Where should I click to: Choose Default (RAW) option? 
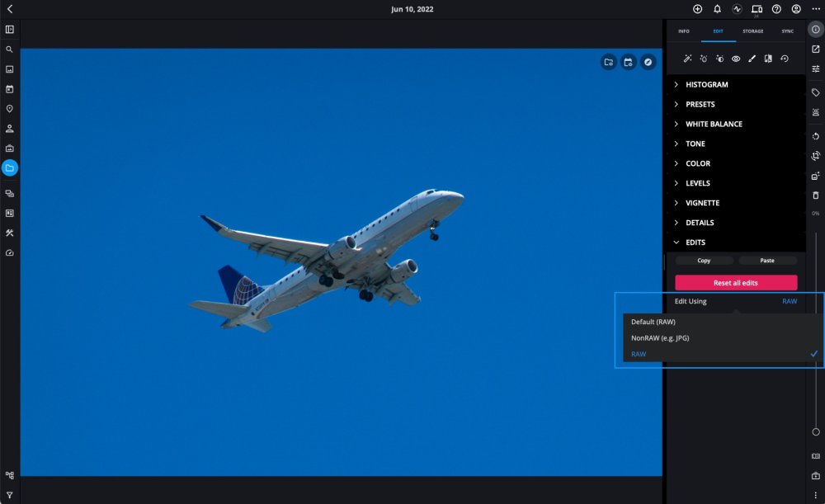tap(724, 322)
